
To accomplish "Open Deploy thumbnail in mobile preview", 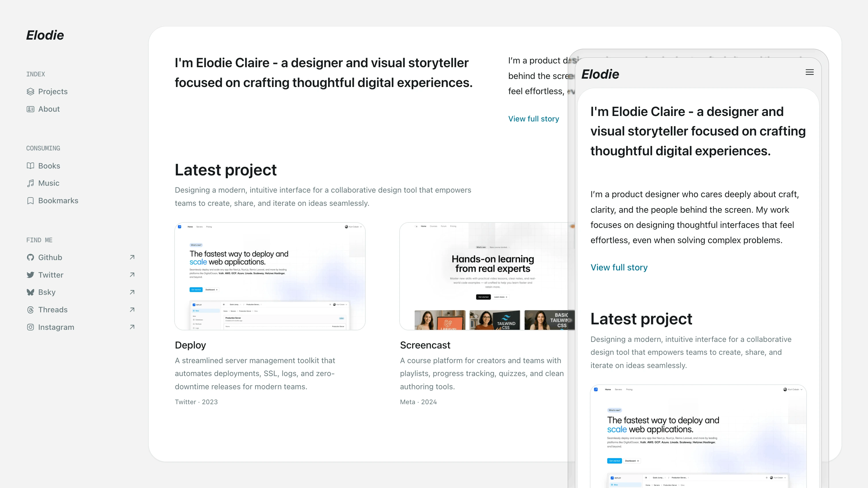I will [698, 436].
